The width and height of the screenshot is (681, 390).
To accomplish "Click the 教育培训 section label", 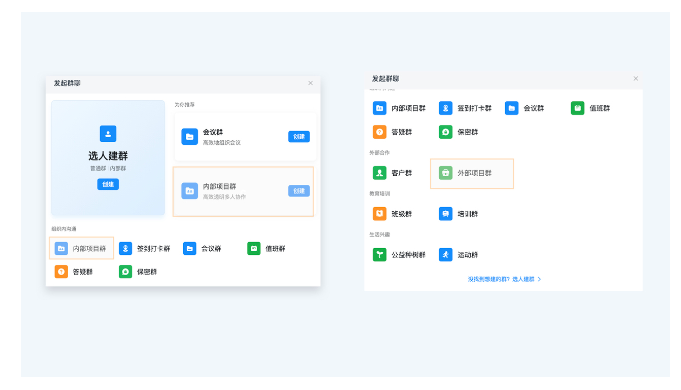I will click(x=380, y=194).
